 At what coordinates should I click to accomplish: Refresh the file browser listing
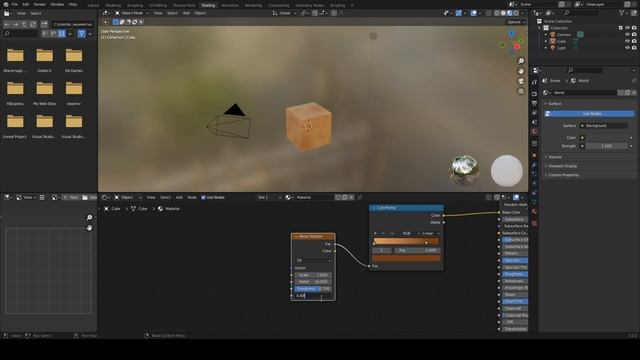pos(33,24)
